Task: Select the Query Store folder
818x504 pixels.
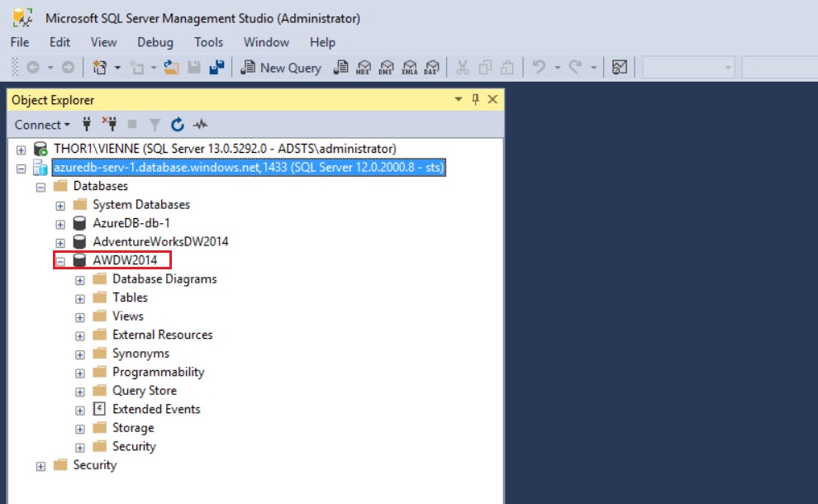Action: (145, 391)
